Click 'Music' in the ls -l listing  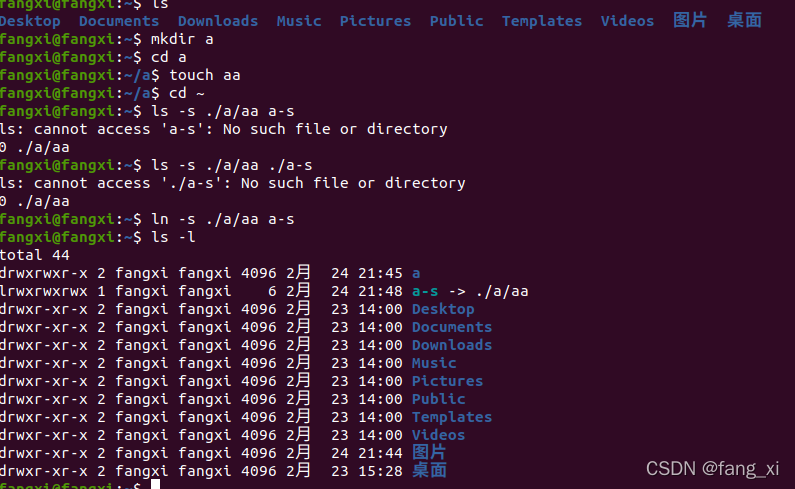(434, 363)
